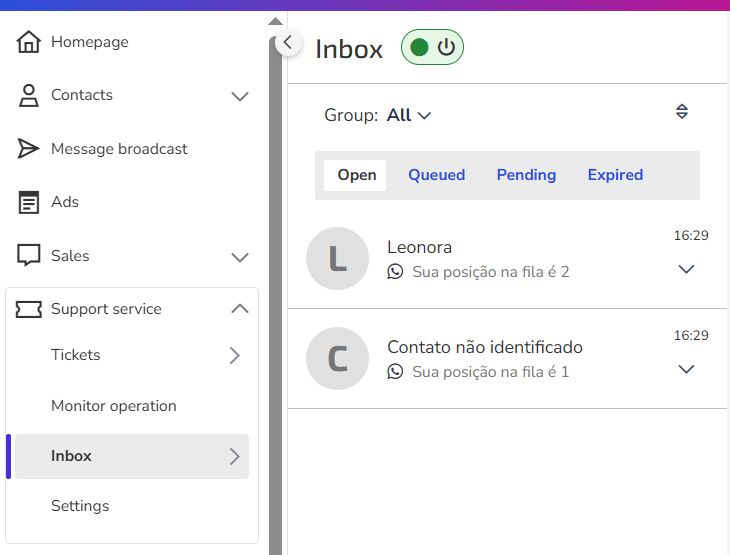Click Leonora's avatar with the letter L

click(x=337, y=258)
